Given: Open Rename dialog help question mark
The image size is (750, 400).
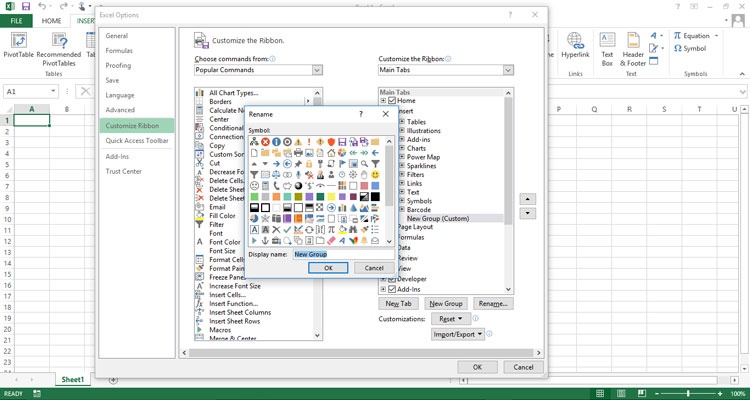Looking at the screenshot, I should [x=361, y=114].
